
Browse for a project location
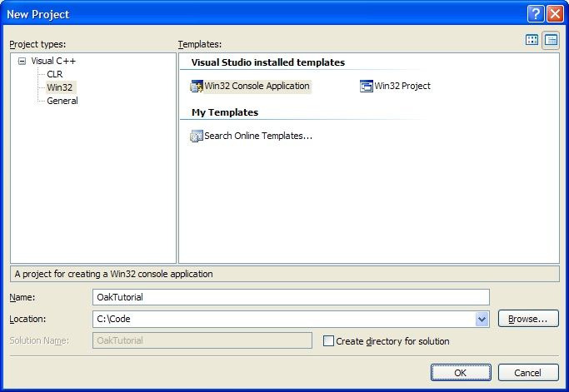click(528, 319)
